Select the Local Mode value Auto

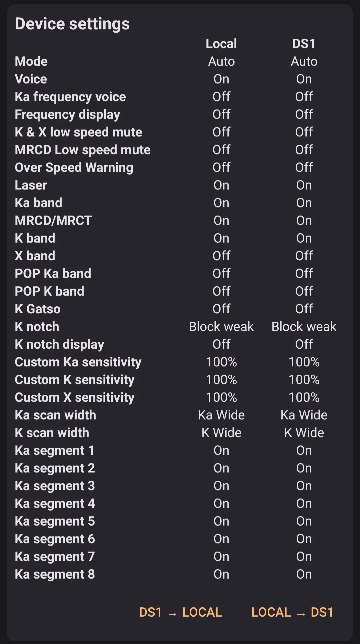tap(221, 61)
